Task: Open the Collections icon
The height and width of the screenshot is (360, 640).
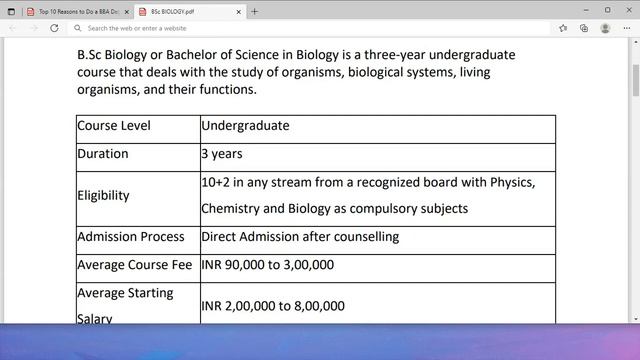Action: click(x=584, y=28)
